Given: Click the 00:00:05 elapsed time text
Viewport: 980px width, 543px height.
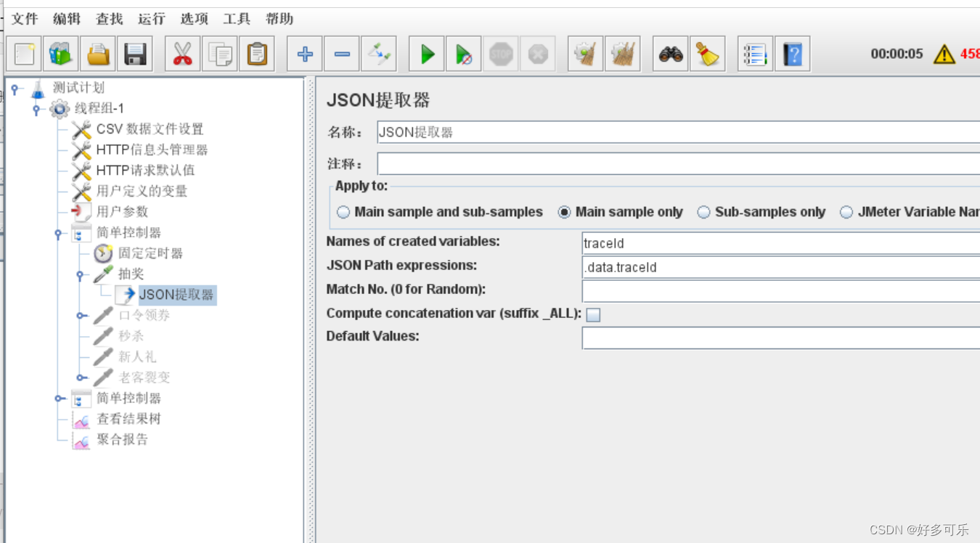Looking at the screenshot, I should (897, 54).
